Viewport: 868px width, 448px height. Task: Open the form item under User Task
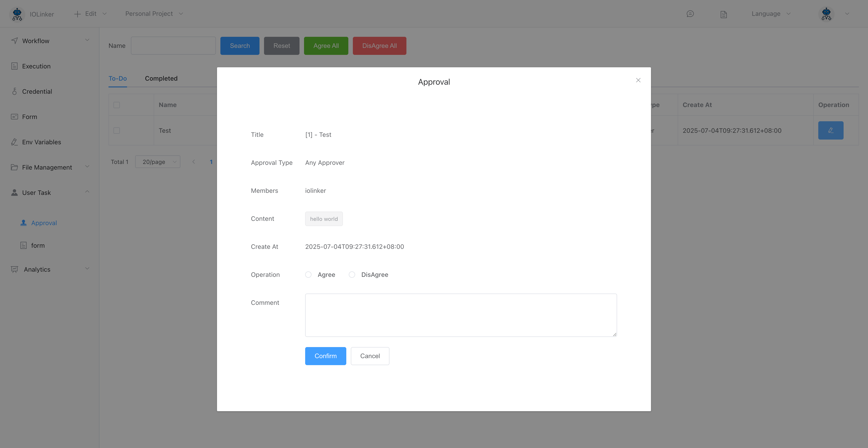tap(38, 245)
